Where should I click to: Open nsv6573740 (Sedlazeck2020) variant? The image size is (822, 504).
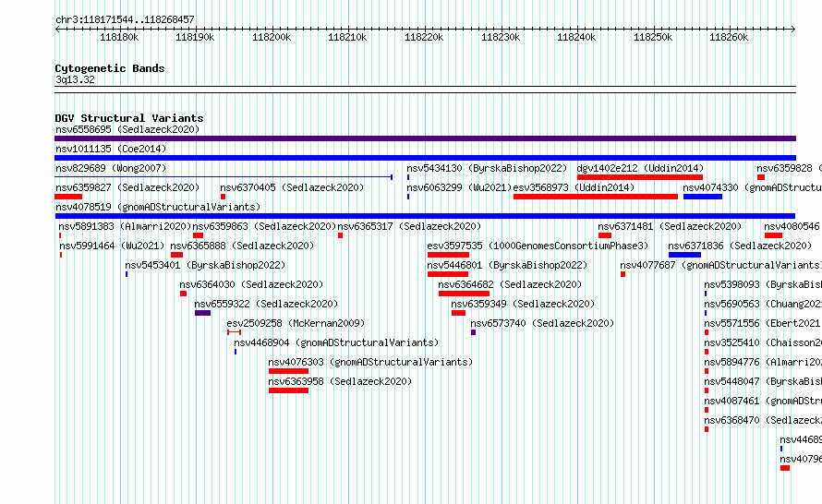pyautogui.click(x=542, y=323)
